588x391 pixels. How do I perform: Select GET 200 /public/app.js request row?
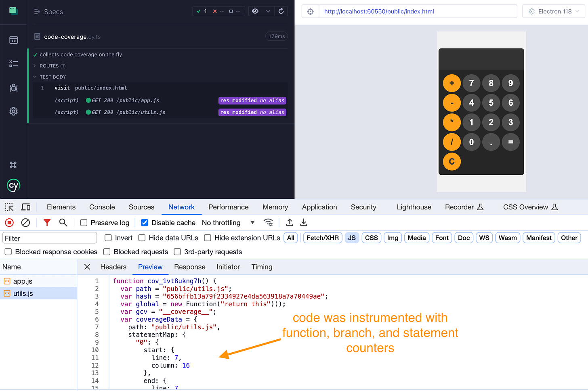click(x=161, y=100)
